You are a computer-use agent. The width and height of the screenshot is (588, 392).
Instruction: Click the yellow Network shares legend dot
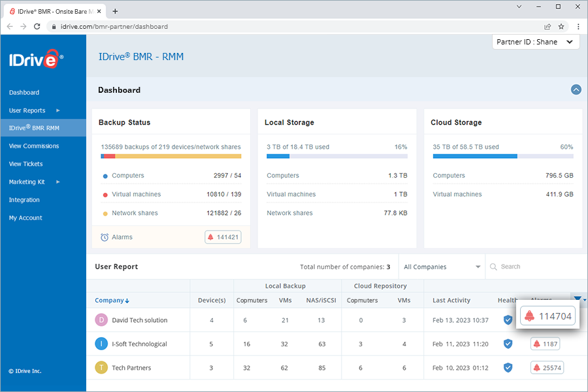coord(105,214)
